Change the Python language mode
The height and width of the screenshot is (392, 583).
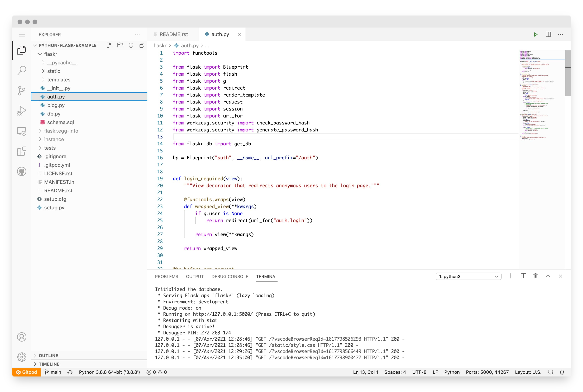[452, 372]
